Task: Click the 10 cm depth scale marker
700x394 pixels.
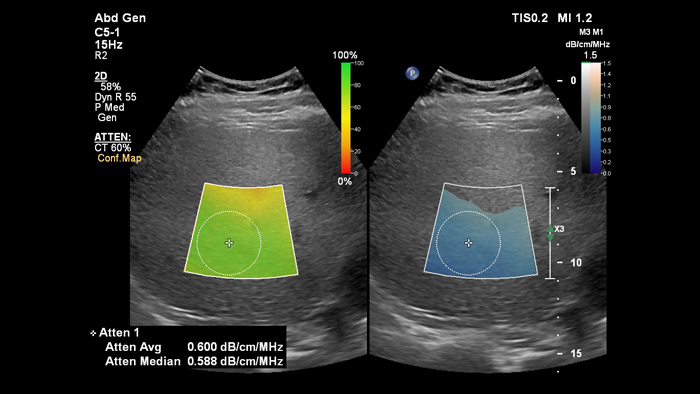Action: [576, 262]
